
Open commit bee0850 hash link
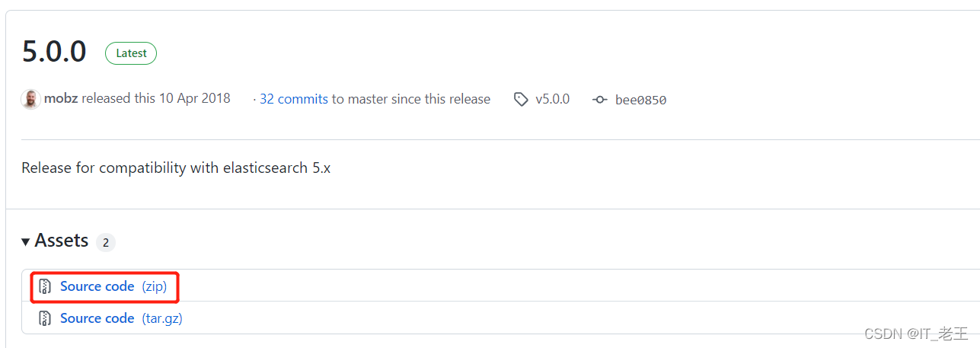click(640, 100)
